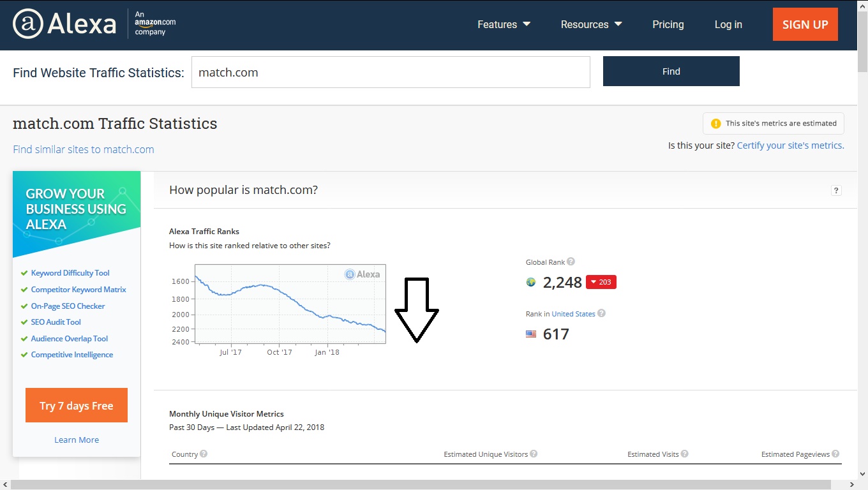Screen dimensions: 868x490
Task: Click the United States rank value 617
Action: click(x=556, y=334)
